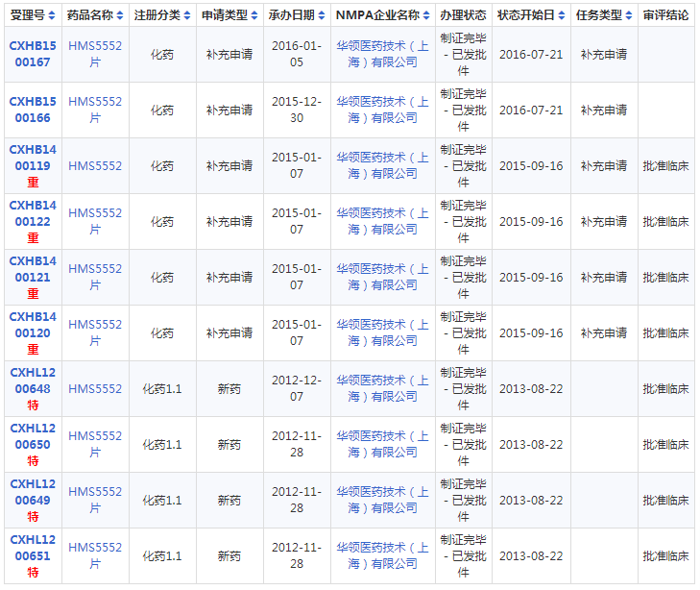Select date cell 2016-01-05

pyautogui.click(x=297, y=54)
